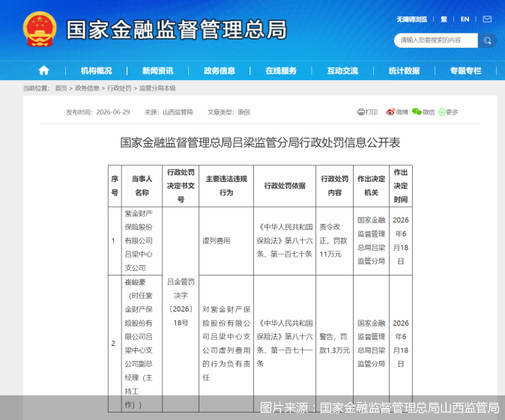The height and width of the screenshot is (420, 505).
Task: Click row 2 decision date cell
Action: (401, 344)
